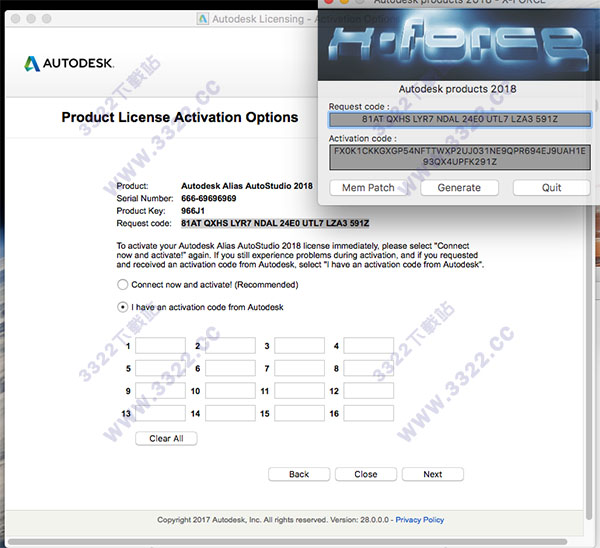Click the Autodesk products 2018 label
Screen dimensions: 600x548
click(458, 89)
